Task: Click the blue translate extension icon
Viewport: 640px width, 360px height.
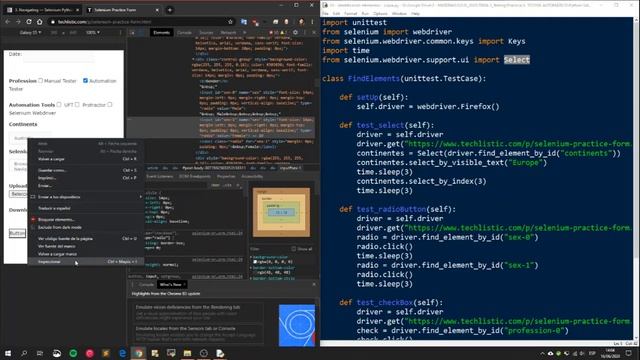Action: (x=244, y=22)
